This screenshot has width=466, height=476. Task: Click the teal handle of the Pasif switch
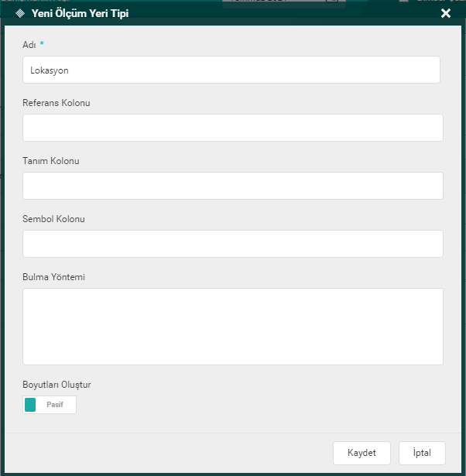click(30, 405)
